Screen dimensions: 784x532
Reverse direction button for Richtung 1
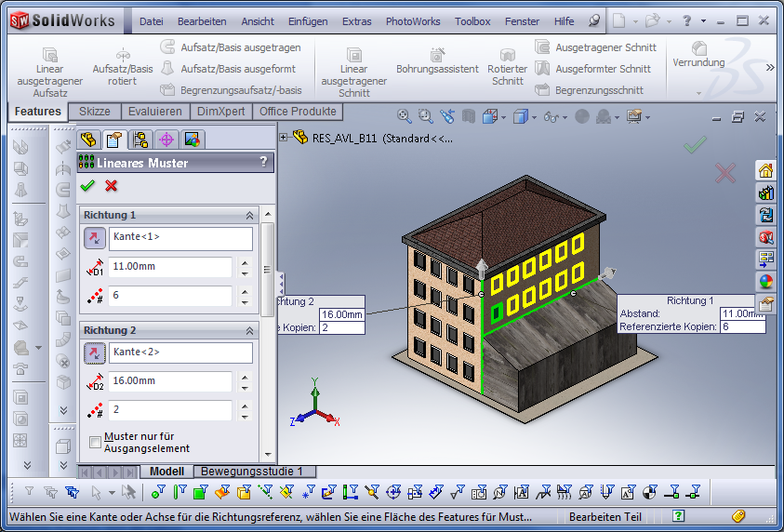pos(95,238)
